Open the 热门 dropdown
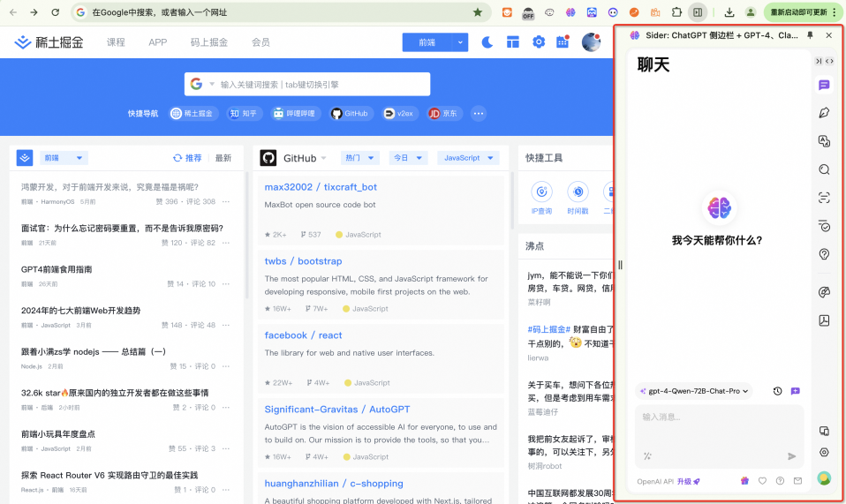The image size is (846, 504). [x=360, y=158]
